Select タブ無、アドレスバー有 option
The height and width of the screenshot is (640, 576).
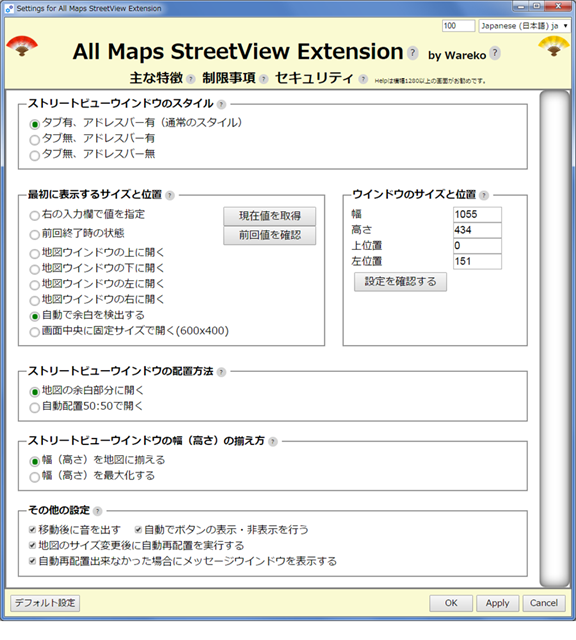(35, 140)
